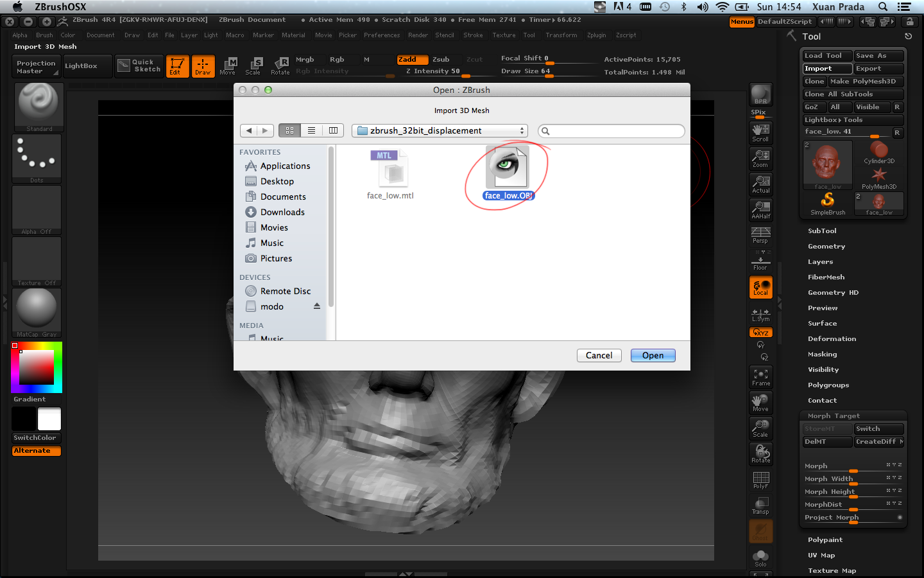The image size is (924, 578).
Task: Expand the Layers section
Action: [821, 261]
